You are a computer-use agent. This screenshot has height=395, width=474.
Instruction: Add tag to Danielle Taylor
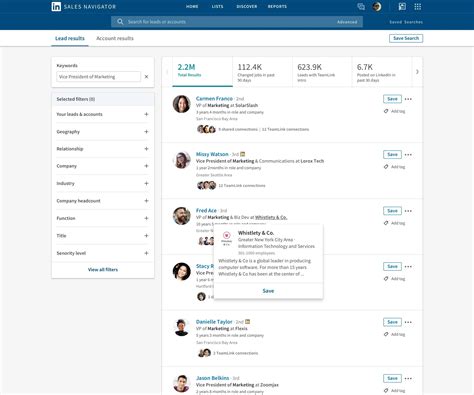[394, 334]
